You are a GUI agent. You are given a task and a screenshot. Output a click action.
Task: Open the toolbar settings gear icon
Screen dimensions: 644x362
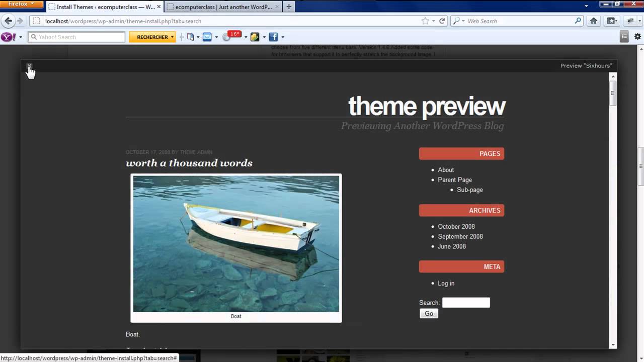pyautogui.click(x=638, y=36)
